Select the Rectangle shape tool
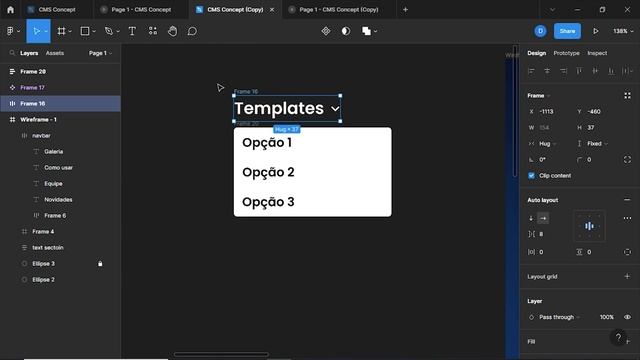Viewport: 640px width, 360px height. pyautogui.click(x=85, y=31)
